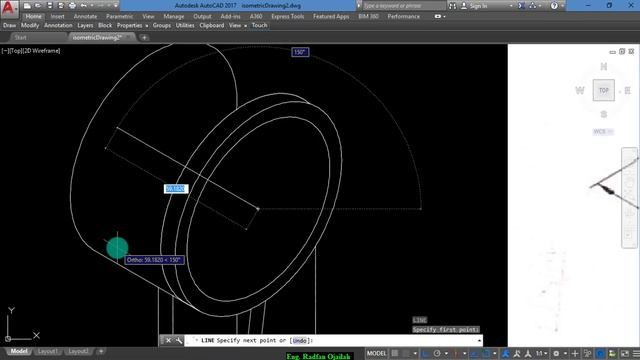Select the A360 ribbon tab
Screen dimensions: 640x360
(256, 16)
